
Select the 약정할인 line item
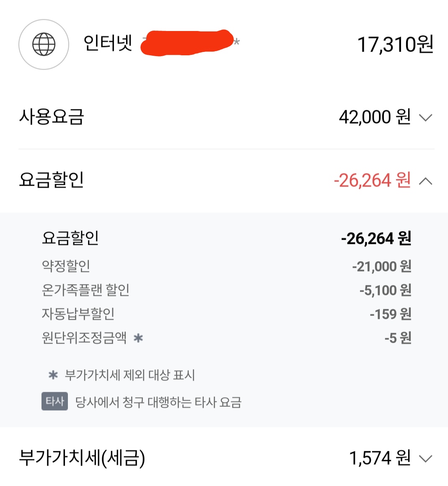click(66, 266)
